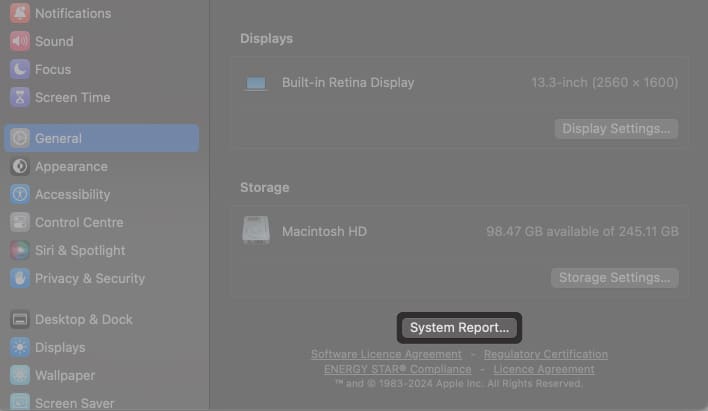Click the Display Settings button
This screenshot has height=411, width=708.
coord(616,129)
